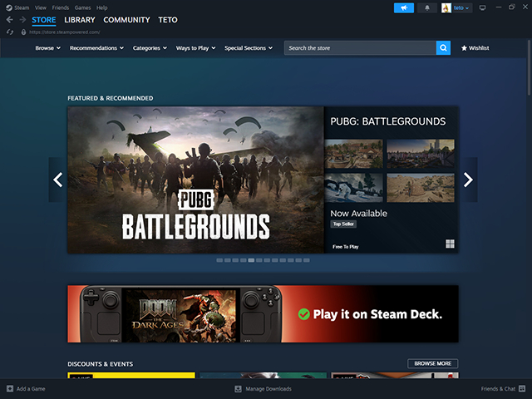
Task: Reload the store page
Action: point(10,32)
